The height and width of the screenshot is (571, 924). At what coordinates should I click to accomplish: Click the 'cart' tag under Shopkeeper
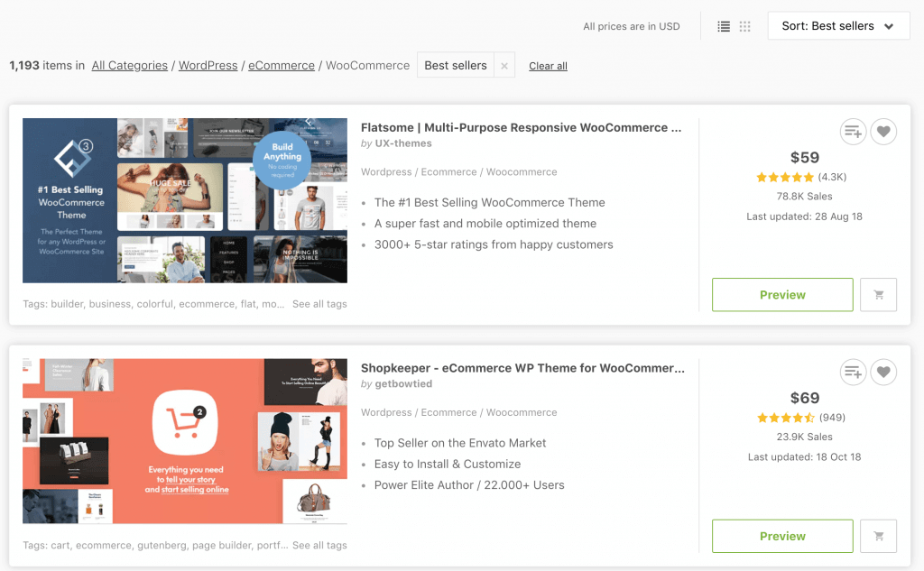[60, 545]
